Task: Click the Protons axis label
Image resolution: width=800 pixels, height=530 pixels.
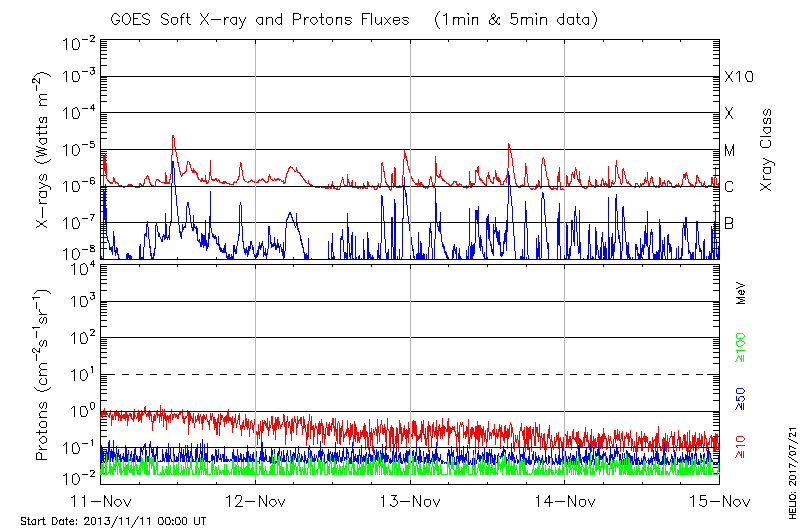Action: 45,375
